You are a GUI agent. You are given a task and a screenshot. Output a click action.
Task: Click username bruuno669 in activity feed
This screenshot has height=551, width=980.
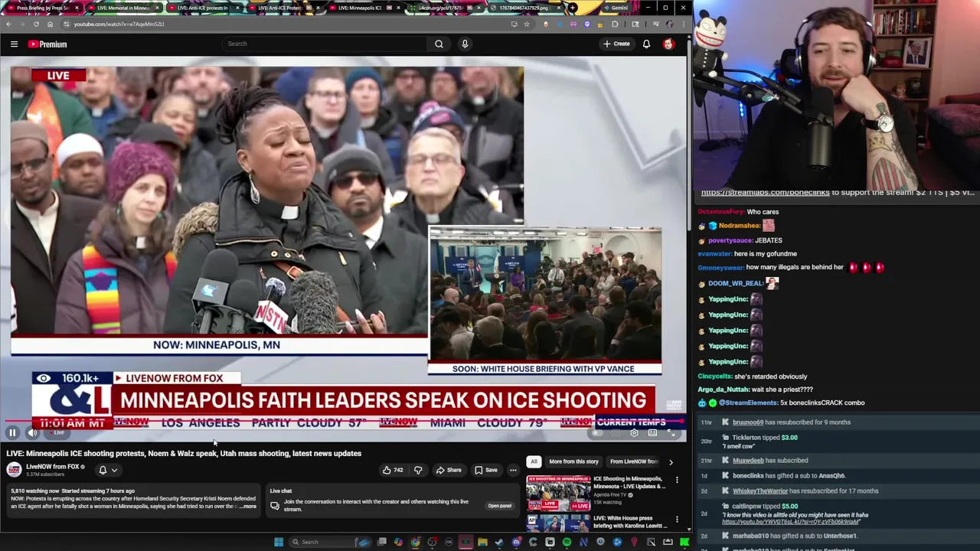click(748, 422)
